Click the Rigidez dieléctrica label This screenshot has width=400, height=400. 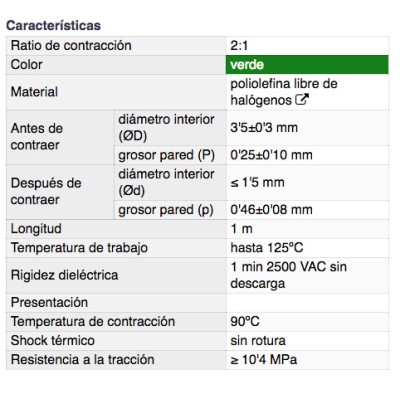point(64,275)
